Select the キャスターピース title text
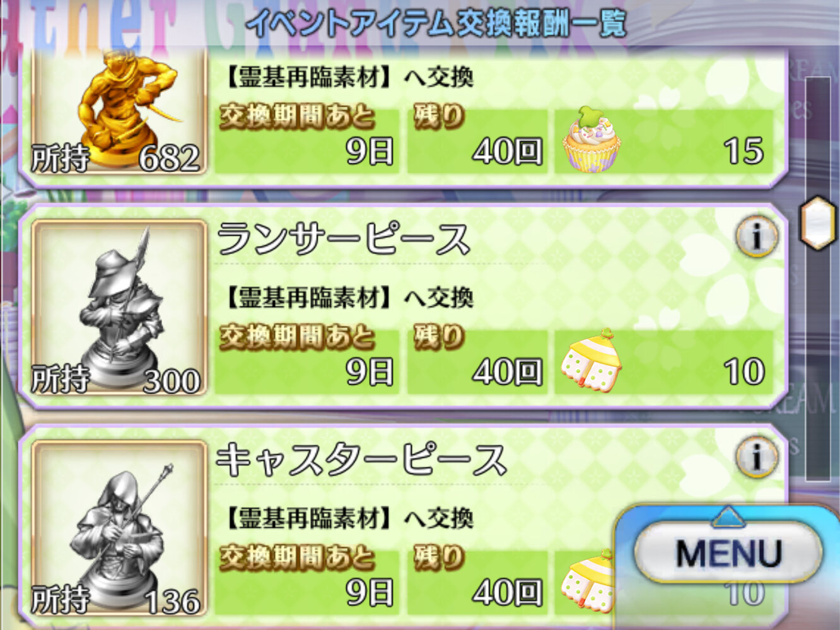This screenshot has height=630, width=840. click(x=361, y=460)
